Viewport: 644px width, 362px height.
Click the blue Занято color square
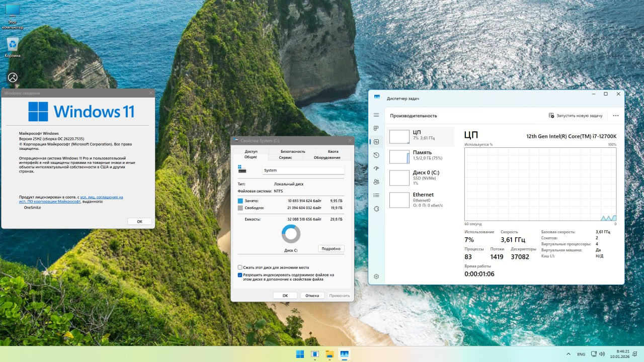(x=240, y=201)
